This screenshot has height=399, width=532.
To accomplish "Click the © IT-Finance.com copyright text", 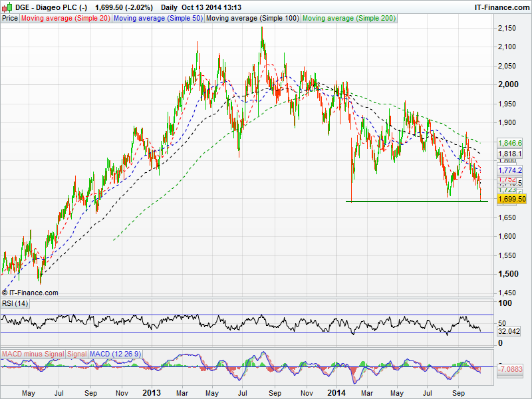I will [30, 293].
